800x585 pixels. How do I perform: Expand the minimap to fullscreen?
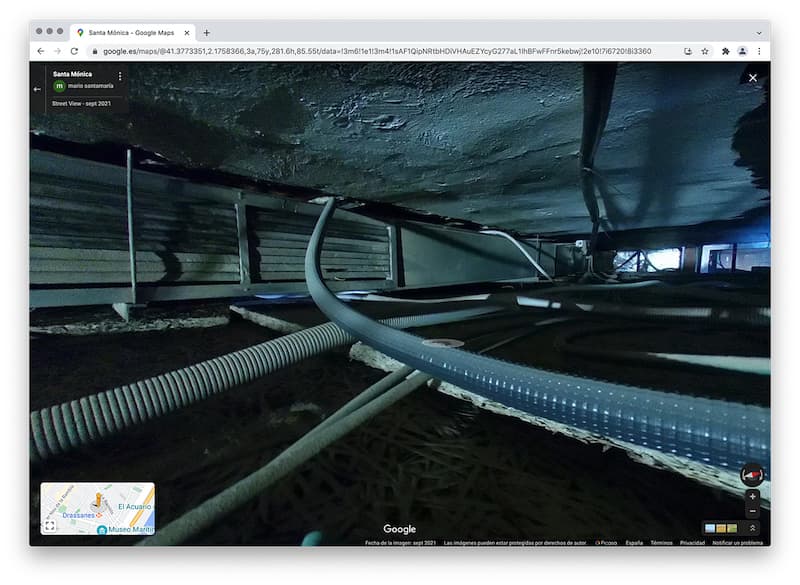49,525
